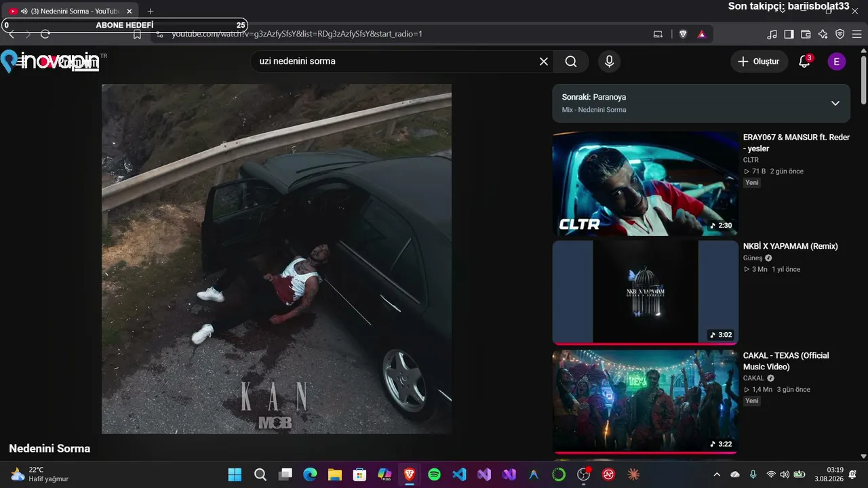Clear the YouTube search box text
This screenshot has width=868, height=488.
[x=543, y=62]
